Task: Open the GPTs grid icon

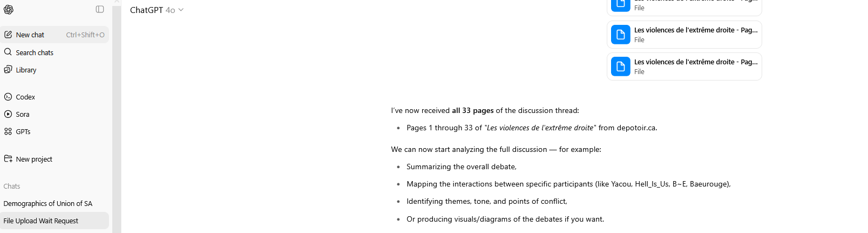Action: point(8,131)
